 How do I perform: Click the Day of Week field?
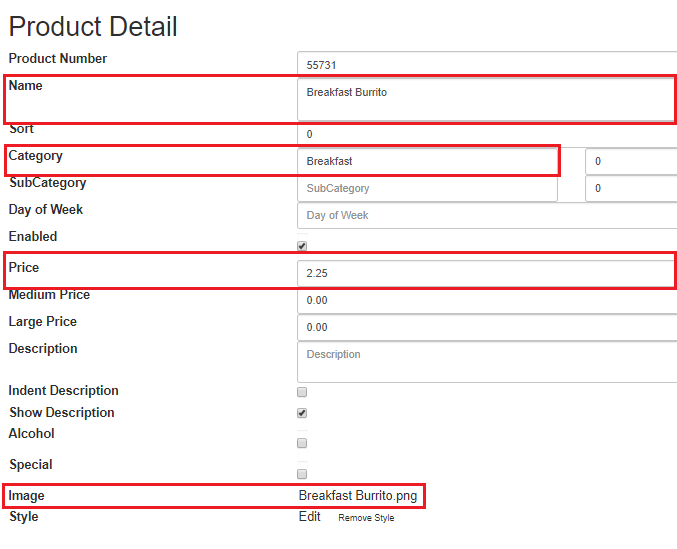point(487,215)
